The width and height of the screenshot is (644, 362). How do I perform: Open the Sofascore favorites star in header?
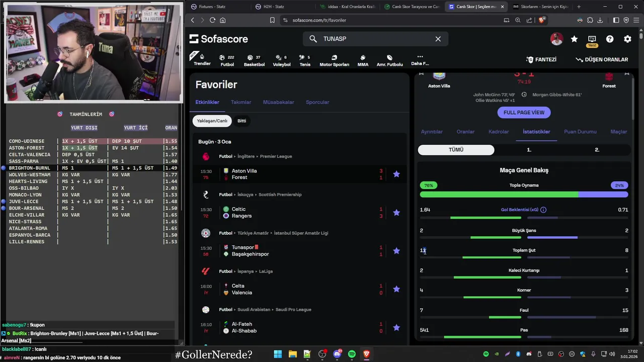tap(574, 39)
